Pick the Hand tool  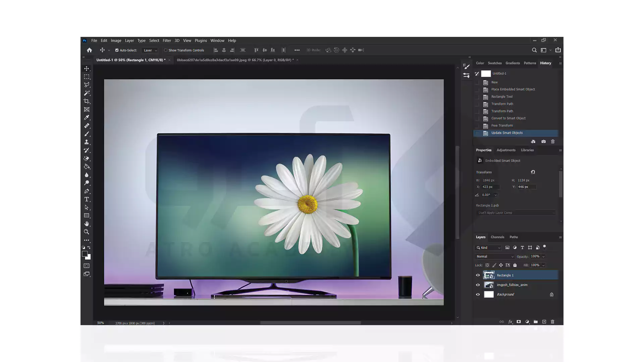(x=87, y=224)
